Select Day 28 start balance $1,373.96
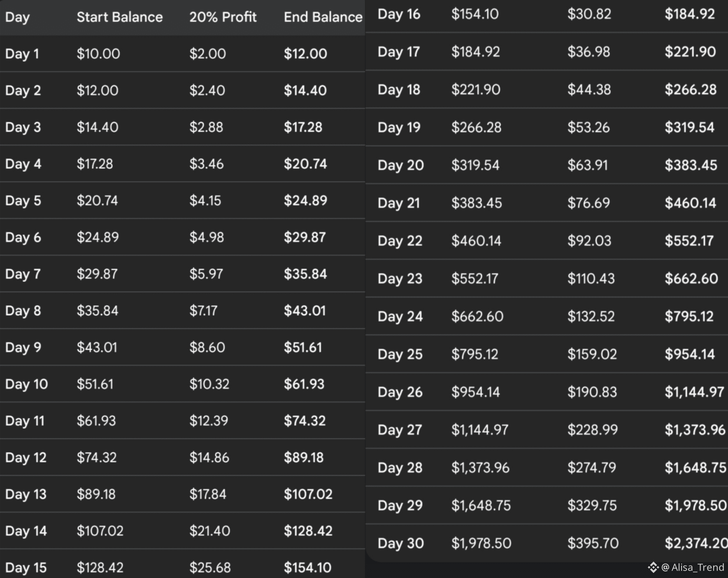The width and height of the screenshot is (728, 578). pyautogui.click(x=480, y=468)
